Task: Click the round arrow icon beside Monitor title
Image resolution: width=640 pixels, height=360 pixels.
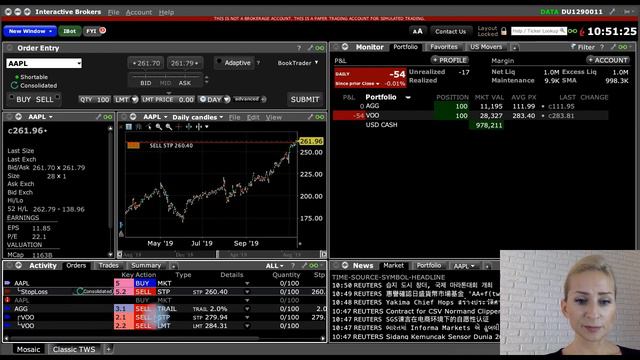Action: 345,47
